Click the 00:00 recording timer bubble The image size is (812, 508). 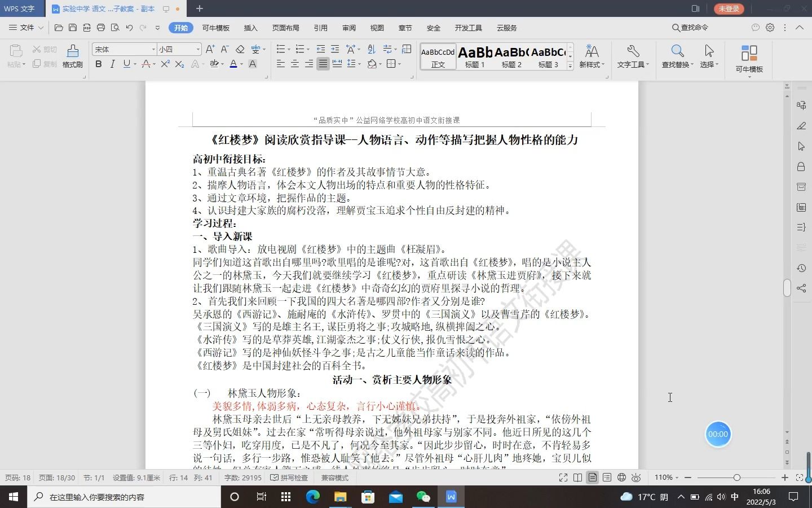point(718,434)
